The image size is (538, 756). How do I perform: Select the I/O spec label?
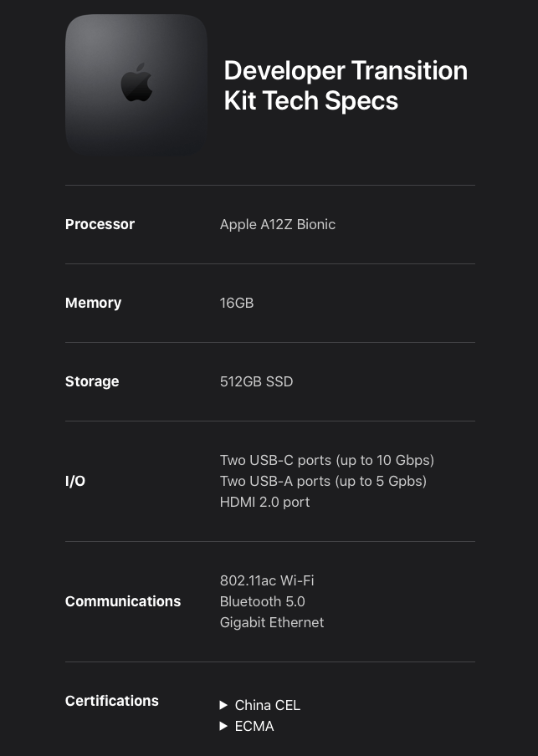75,481
